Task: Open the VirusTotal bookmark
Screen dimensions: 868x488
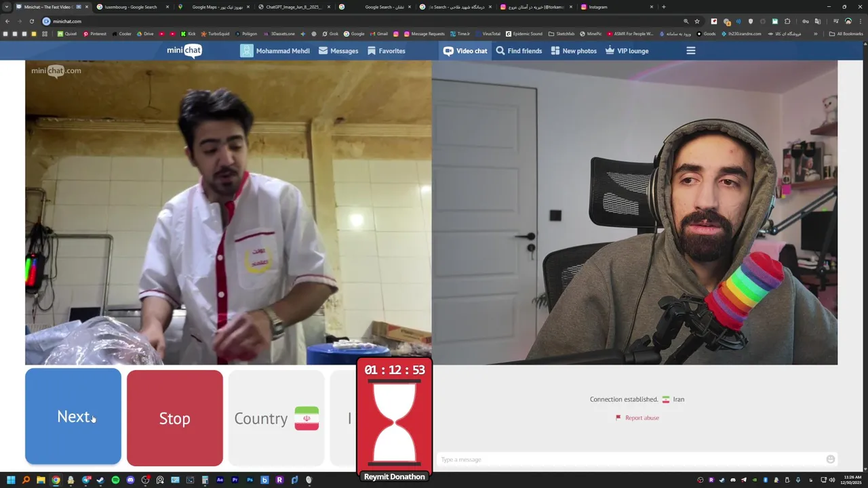Action: point(488,34)
